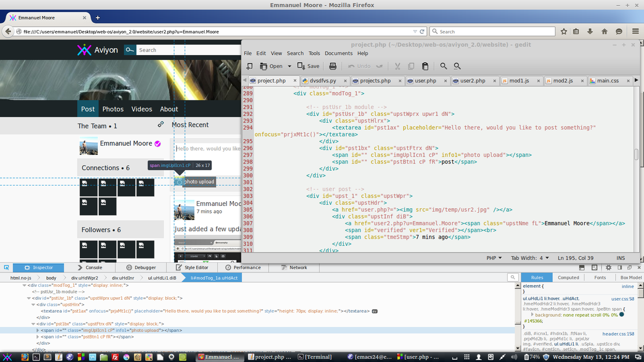Open the Fonts tab in inspector sidebar
This screenshot has height=362, width=644.
point(600,277)
